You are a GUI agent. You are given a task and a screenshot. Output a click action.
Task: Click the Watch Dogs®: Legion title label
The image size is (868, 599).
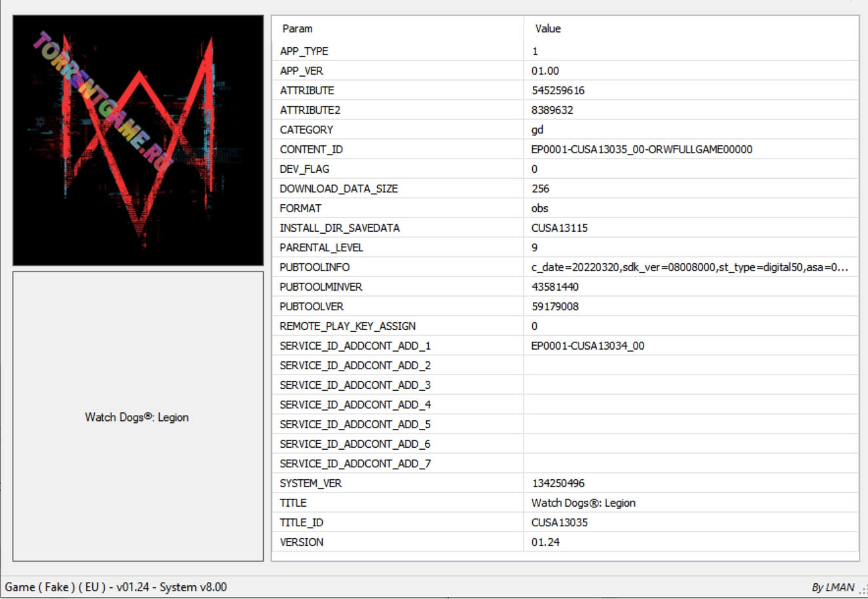tap(137, 417)
